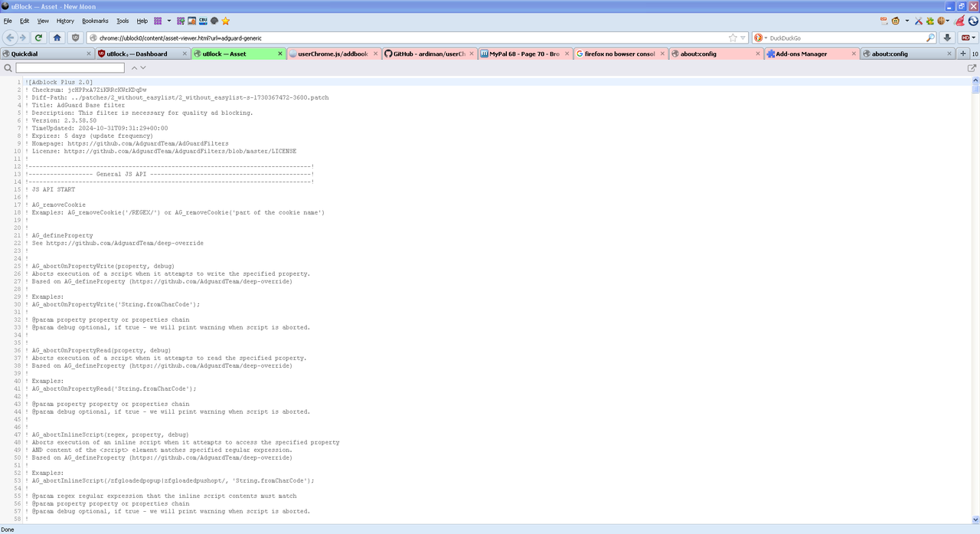Bookmark this page with the star in the URL bar
The width and height of the screenshot is (980, 534).
click(x=733, y=38)
